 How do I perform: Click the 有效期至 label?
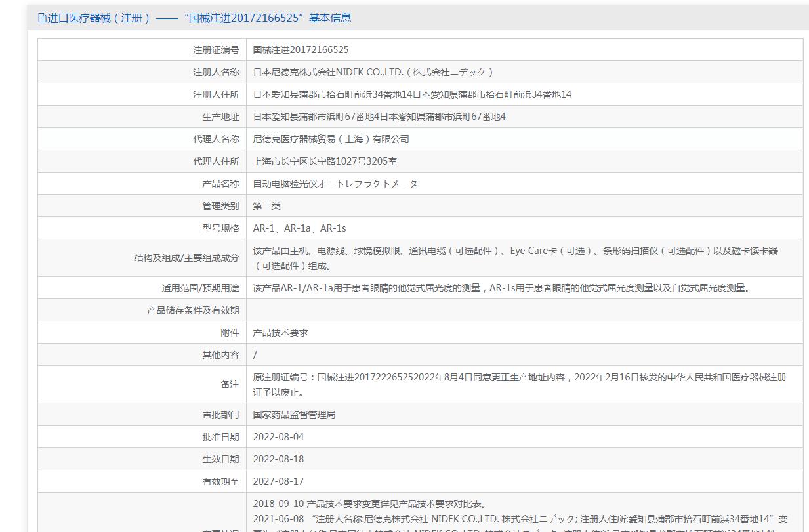(x=220, y=481)
